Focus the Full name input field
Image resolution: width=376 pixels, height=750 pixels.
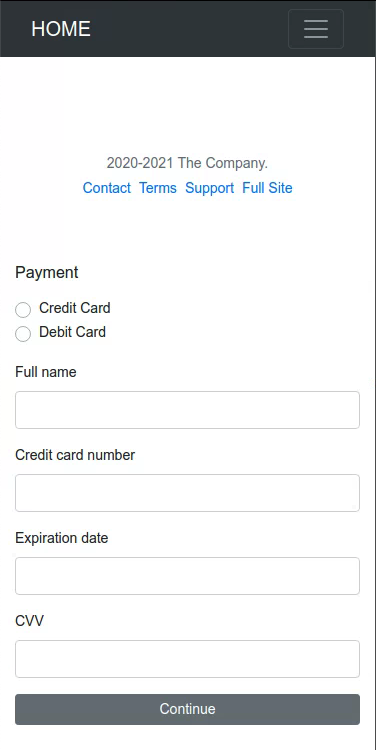tap(188, 410)
